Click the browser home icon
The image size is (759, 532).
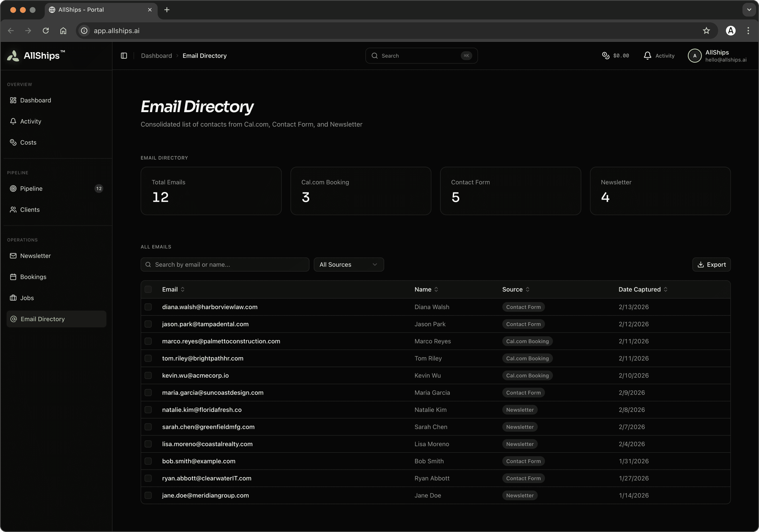[x=63, y=31]
